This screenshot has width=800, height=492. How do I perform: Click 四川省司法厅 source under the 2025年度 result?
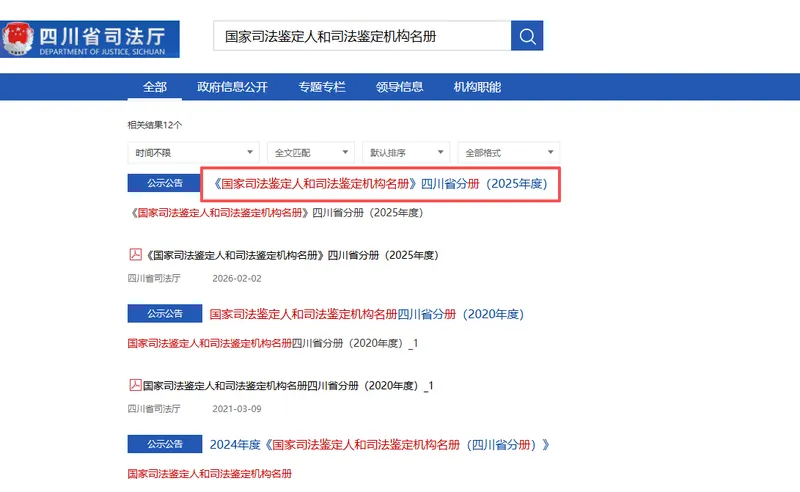pos(154,279)
